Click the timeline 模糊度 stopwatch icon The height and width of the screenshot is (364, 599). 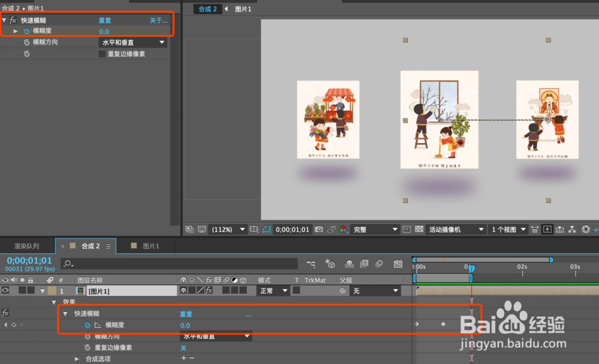(x=87, y=324)
